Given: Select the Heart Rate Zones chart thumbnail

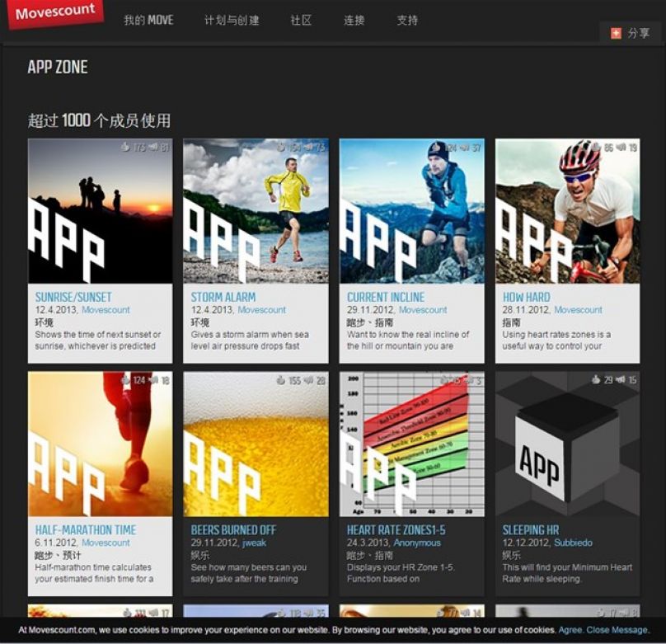Looking at the screenshot, I should [x=411, y=443].
